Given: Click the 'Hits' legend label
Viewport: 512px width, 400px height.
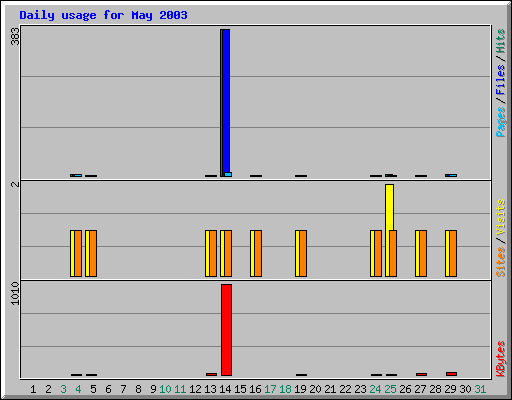Looking at the screenshot, I should pyautogui.click(x=500, y=41).
